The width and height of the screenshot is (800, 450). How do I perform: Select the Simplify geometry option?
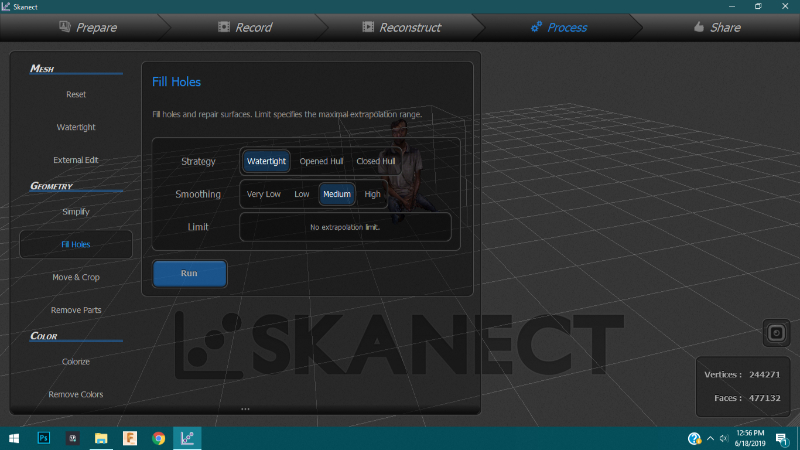point(76,212)
